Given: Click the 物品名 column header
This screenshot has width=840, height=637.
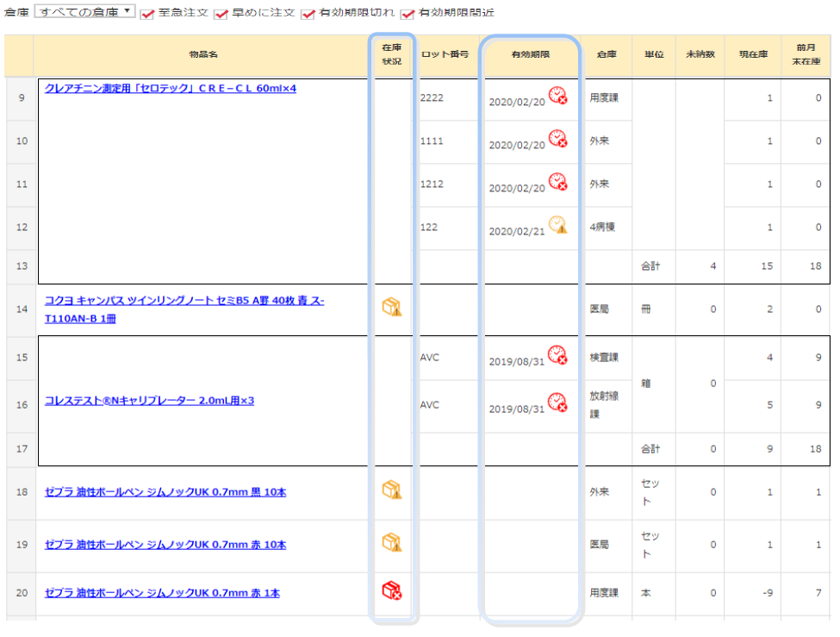Looking at the screenshot, I should click(203, 54).
